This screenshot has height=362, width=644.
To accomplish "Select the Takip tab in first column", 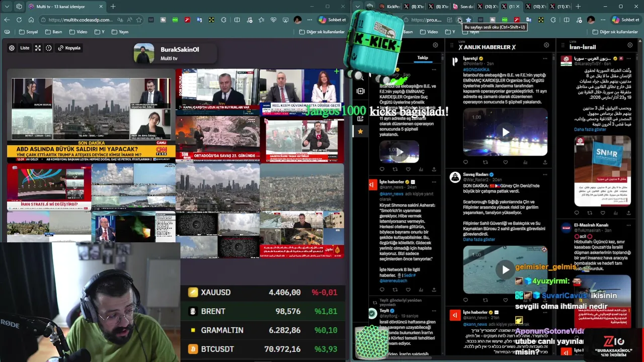I will tap(423, 58).
